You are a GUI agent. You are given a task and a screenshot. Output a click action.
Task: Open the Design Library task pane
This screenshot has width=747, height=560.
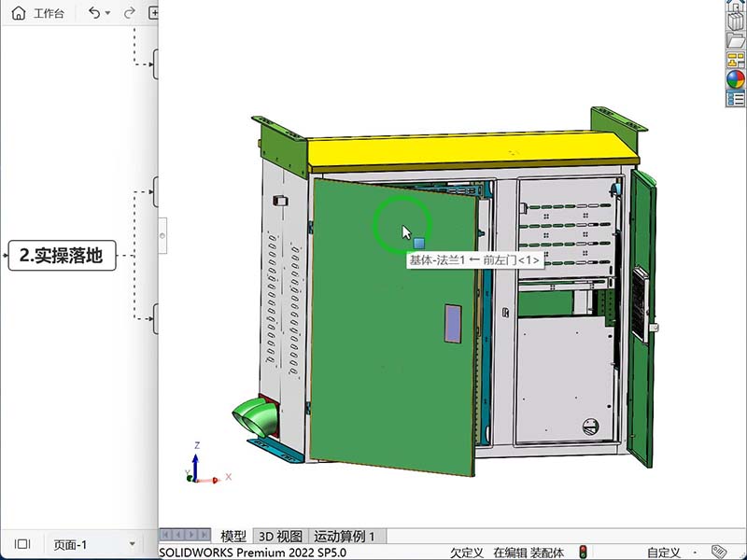[735, 22]
